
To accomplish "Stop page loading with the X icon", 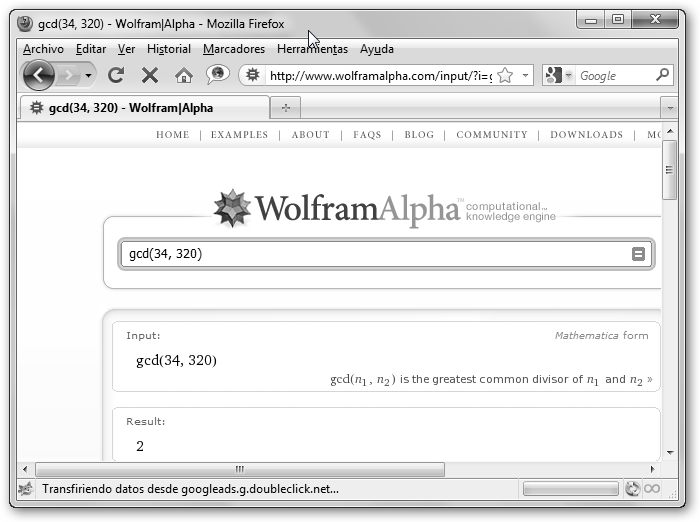I will (x=150, y=75).
